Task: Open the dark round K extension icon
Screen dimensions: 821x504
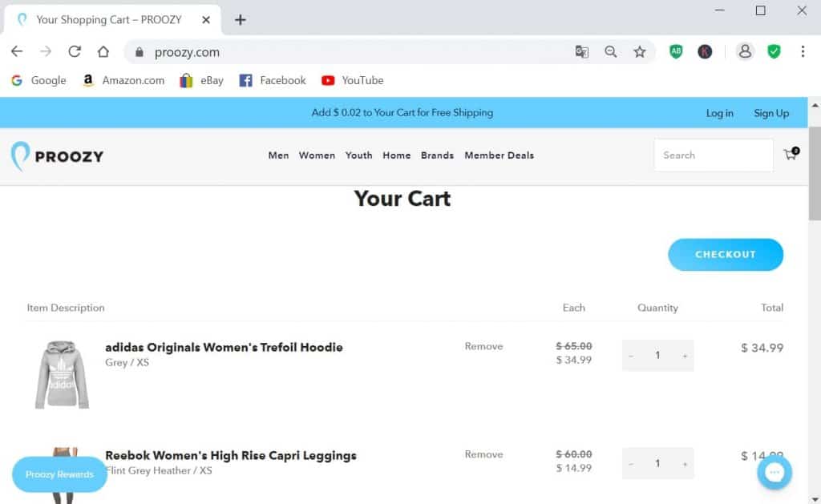Action: point(705,51)
